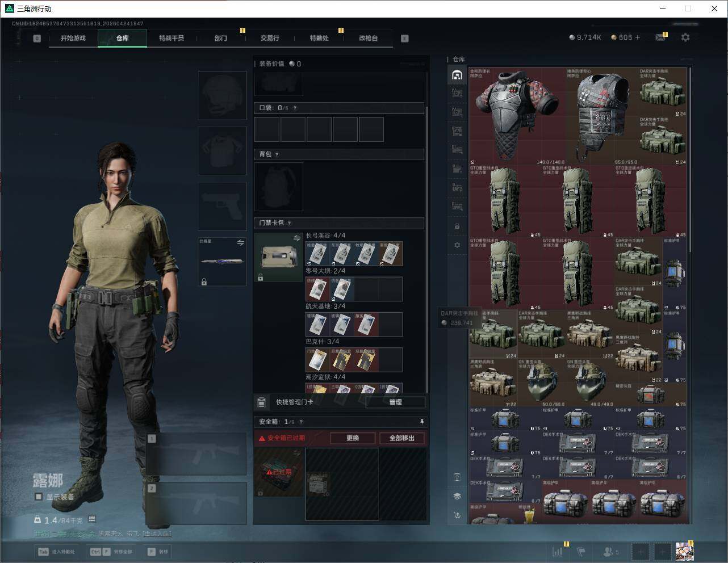
Task: Click the bottom-most sort icon under warehouse sidebar
Action: (x=457, y=515)
